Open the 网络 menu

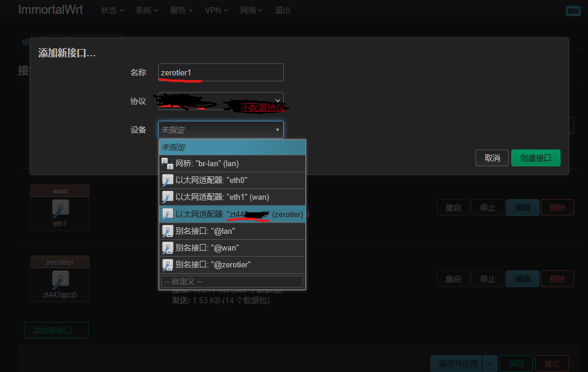(251, 11)
